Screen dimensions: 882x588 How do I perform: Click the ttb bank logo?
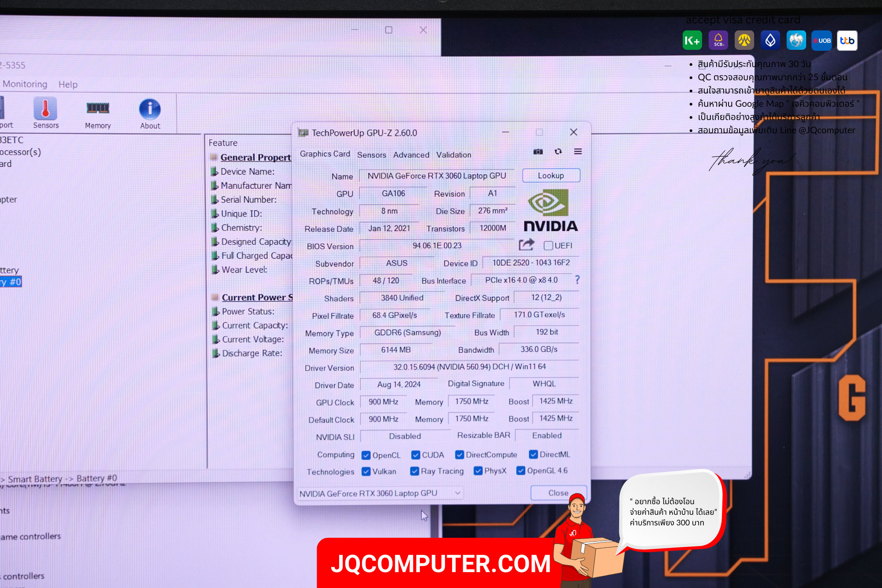pyautogui.click(x=847, y=41)
